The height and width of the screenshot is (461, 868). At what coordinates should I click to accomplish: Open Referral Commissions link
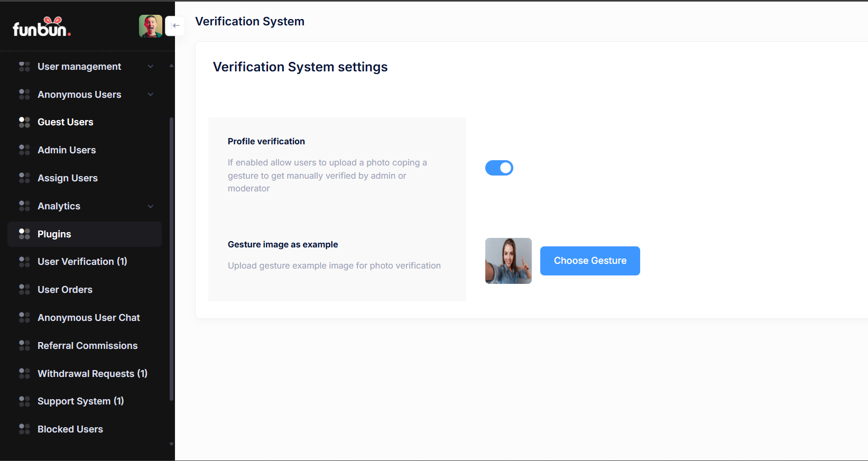87,346
